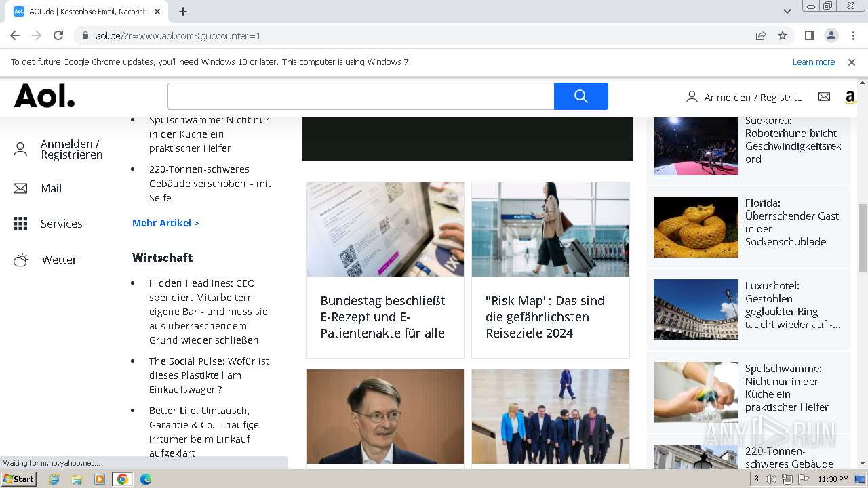Show hidden tray icons arrow

click(x=757, y=479)
